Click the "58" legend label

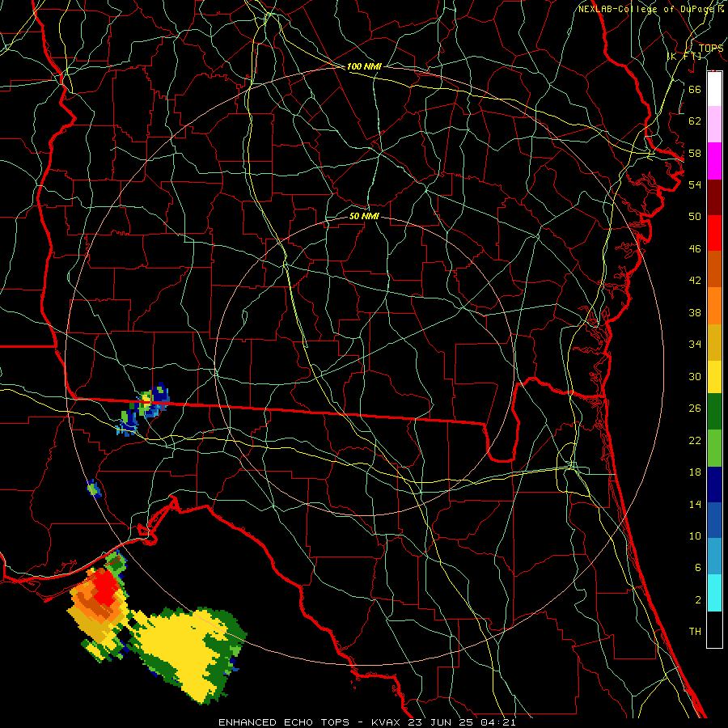(x=695, y=153)
